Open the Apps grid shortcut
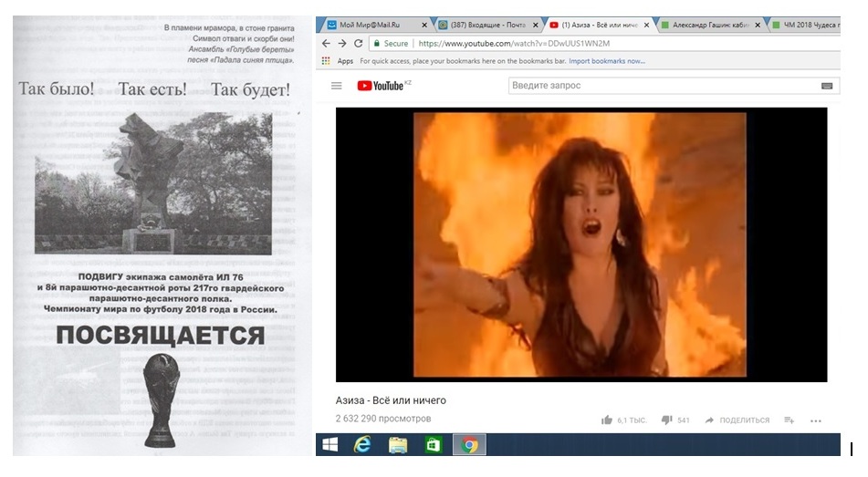Screen dimensions: 868x477 [x=326, y=61]
